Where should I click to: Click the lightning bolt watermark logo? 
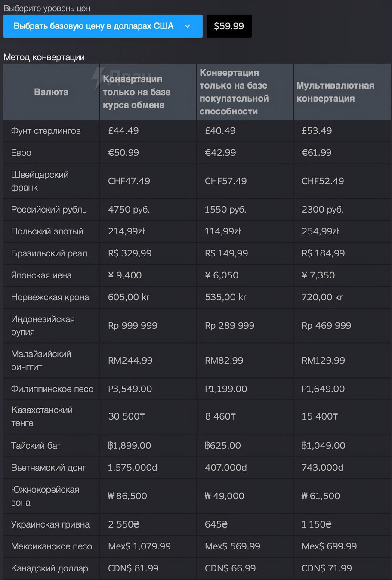(99, 78)
